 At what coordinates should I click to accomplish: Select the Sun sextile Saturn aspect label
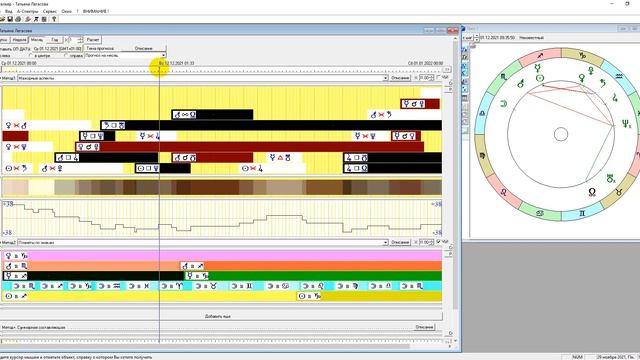[x=16, y=168]
